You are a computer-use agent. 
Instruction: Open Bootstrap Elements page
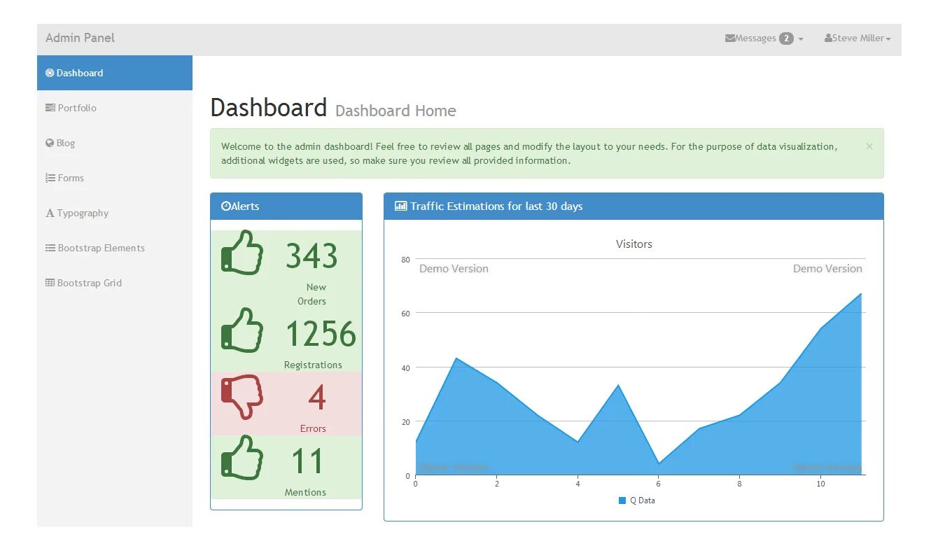click(115, 248)
